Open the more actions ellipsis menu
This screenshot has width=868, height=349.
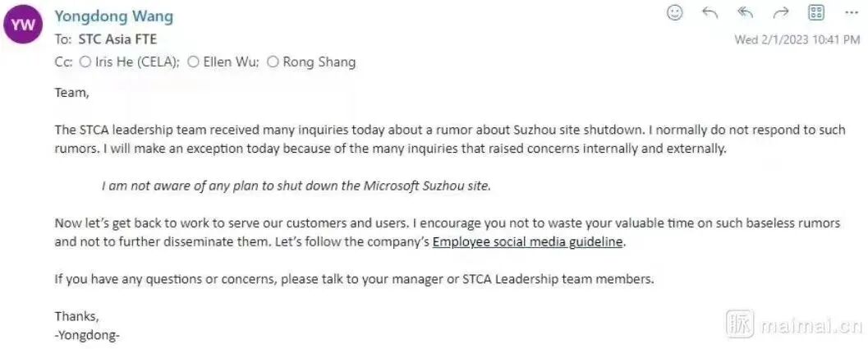850,12
